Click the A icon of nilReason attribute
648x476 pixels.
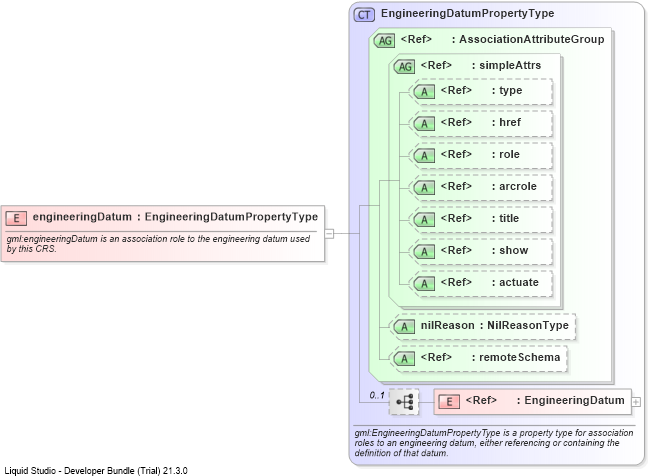click(404, 327)
